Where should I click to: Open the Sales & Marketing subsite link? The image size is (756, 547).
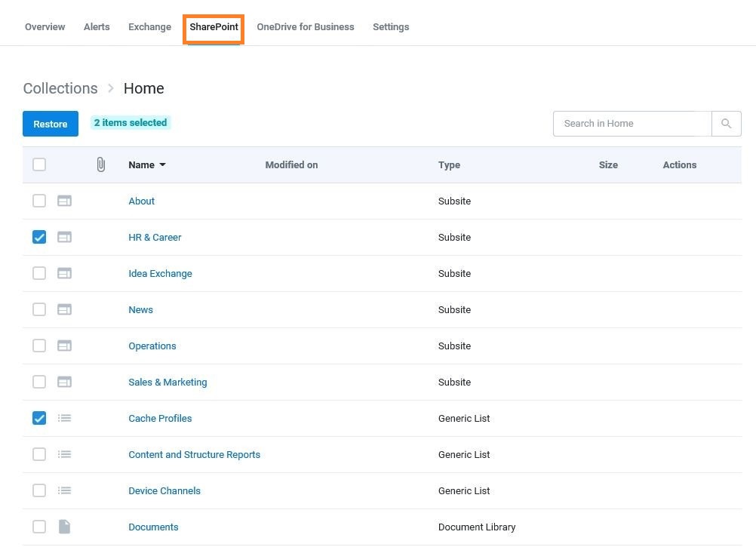coord(167,383)
